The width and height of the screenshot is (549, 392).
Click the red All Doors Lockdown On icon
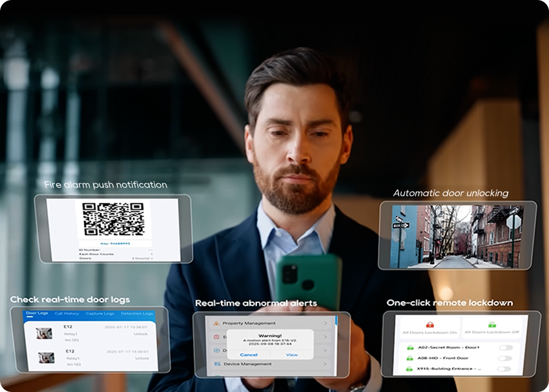[x=429, y=325]
